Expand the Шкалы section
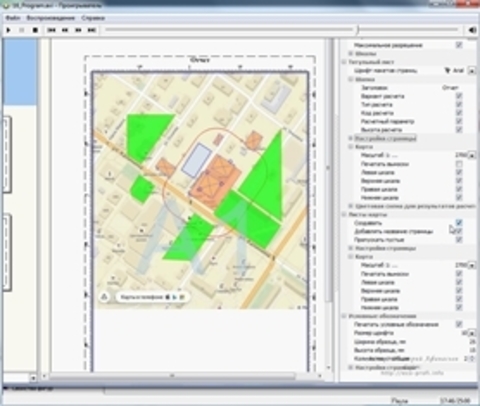480x406 pixels. (x=351, y=53)
